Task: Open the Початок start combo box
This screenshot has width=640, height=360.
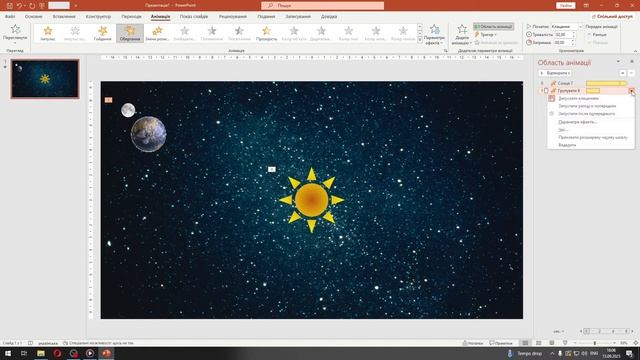Action: (566, 27)
